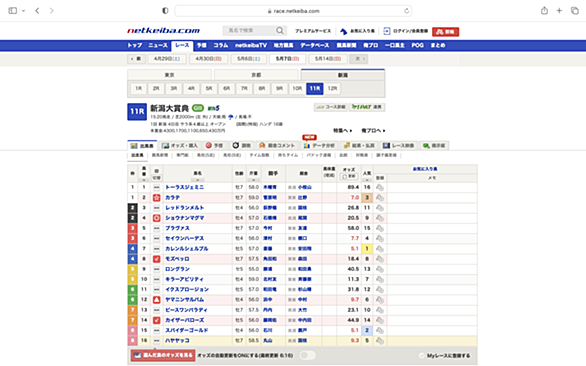Toggle prediction mark for カラテ
Image resolution: width=586 pixels, height=366 pixels.
157,198
